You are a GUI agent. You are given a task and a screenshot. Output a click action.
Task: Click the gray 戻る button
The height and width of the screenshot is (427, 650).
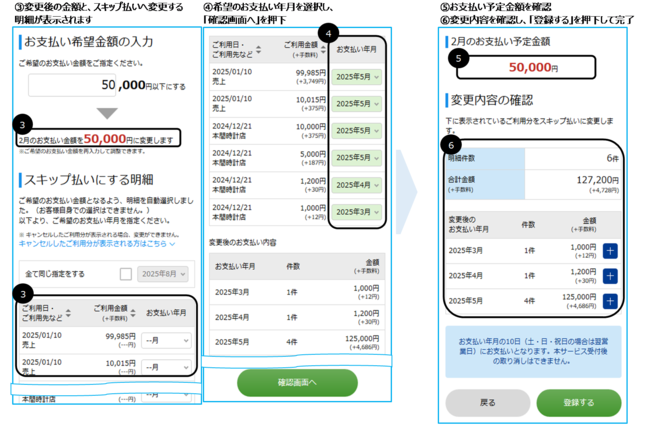point(487,403)
